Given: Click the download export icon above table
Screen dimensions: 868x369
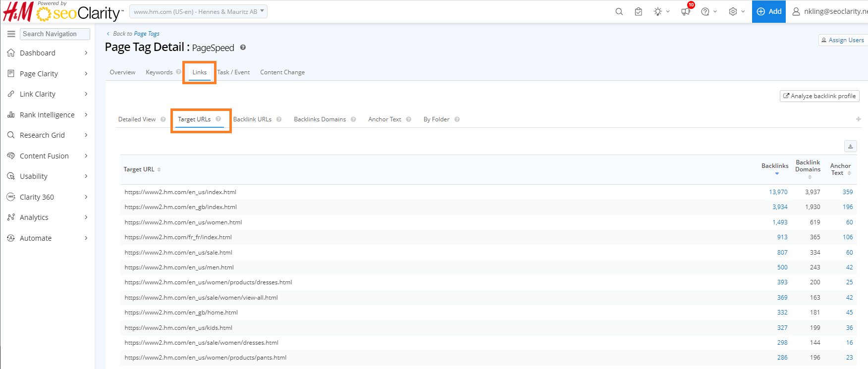Looking at the screenshot, I should (x=850, y=146).
